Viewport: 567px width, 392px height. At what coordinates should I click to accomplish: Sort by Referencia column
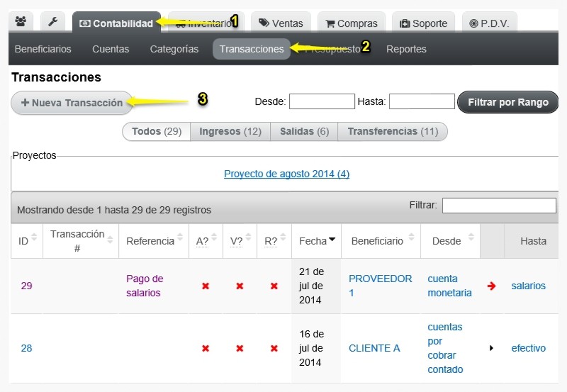(154, 241)
